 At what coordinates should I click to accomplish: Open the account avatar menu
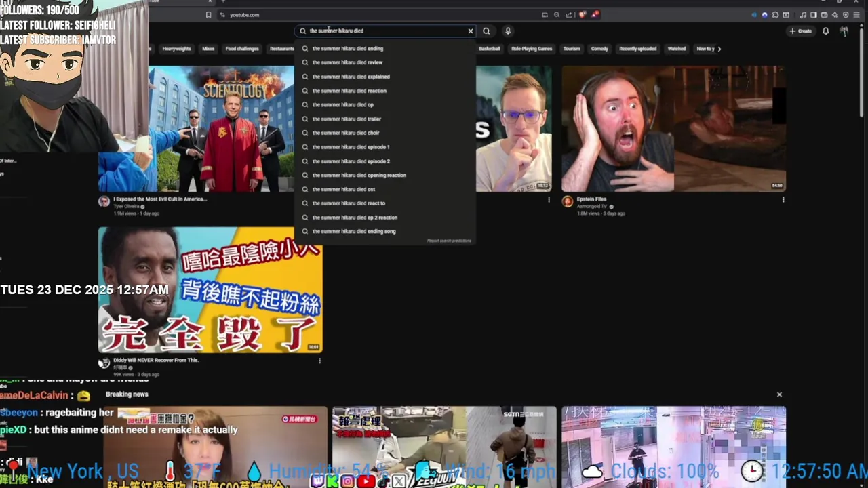point(844,30)
